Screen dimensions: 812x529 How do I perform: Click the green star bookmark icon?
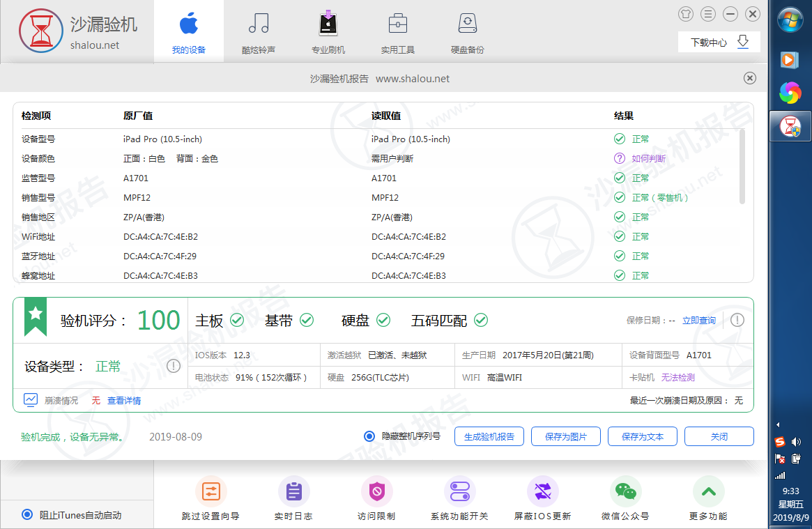(x=36, y=317)
